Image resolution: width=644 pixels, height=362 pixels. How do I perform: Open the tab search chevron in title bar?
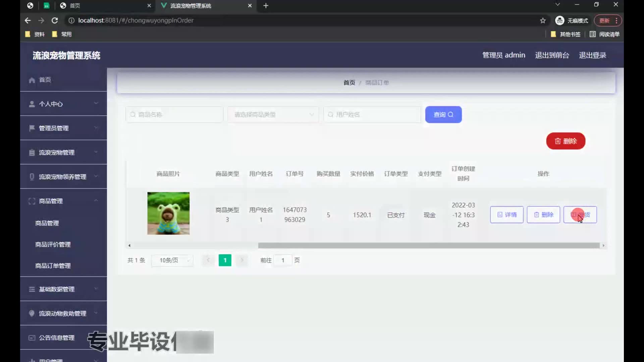click(x=557, y=4)
